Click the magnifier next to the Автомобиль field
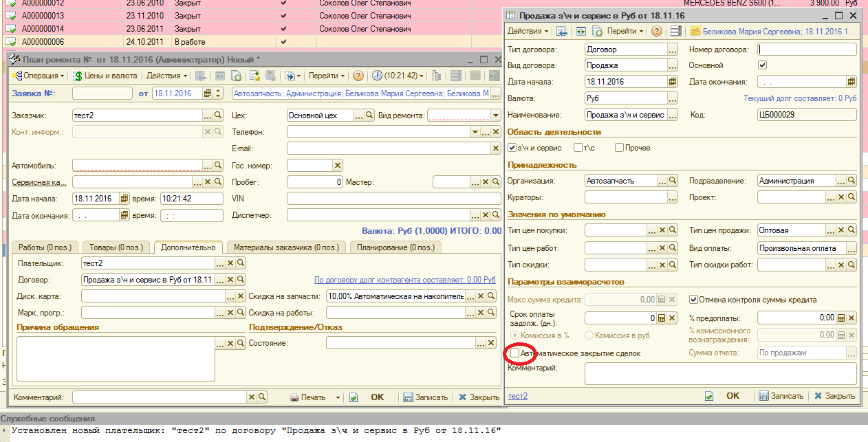868x442 pixels. click(219, 166)
